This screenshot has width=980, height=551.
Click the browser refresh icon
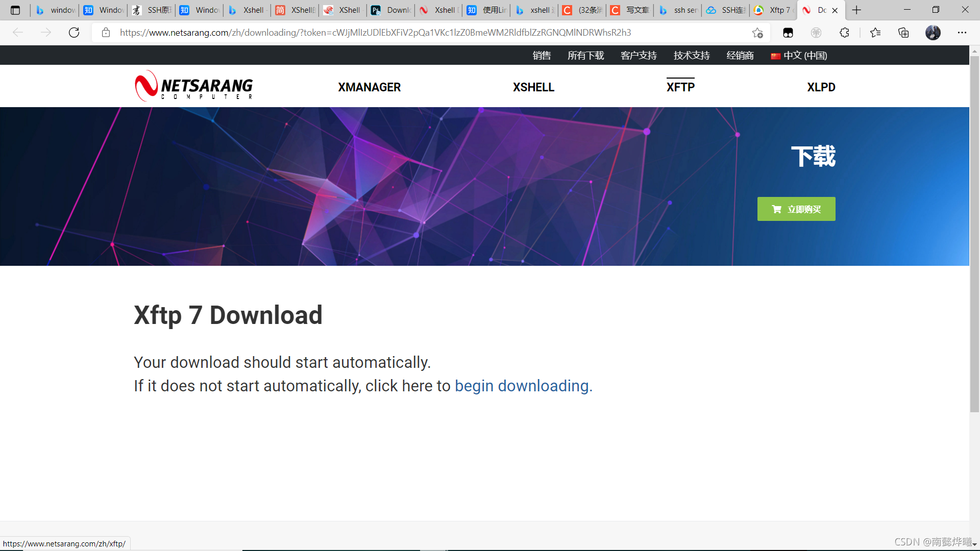pos(74,33)
